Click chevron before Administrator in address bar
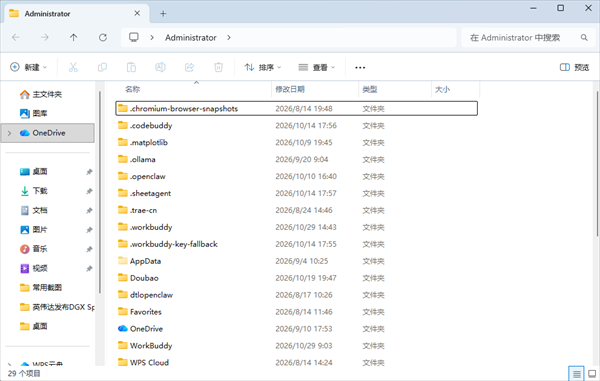Screen dimensions: 600x381 [152, 37]
